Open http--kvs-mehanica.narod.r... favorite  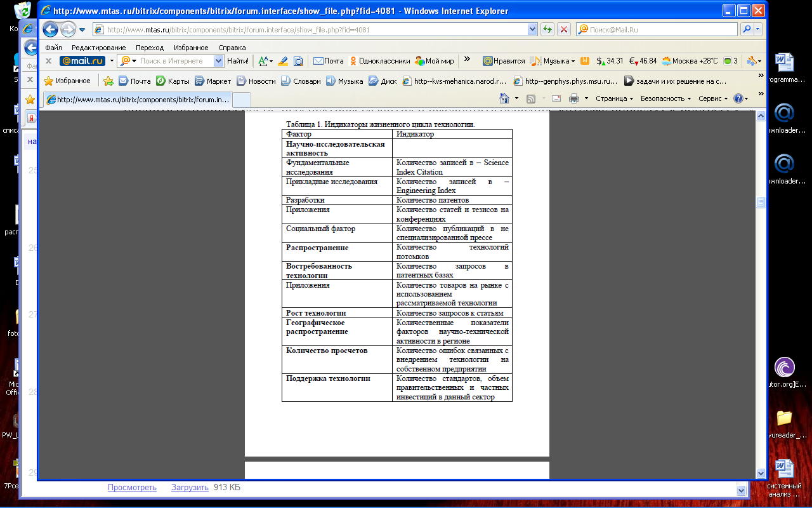[455, 81]
